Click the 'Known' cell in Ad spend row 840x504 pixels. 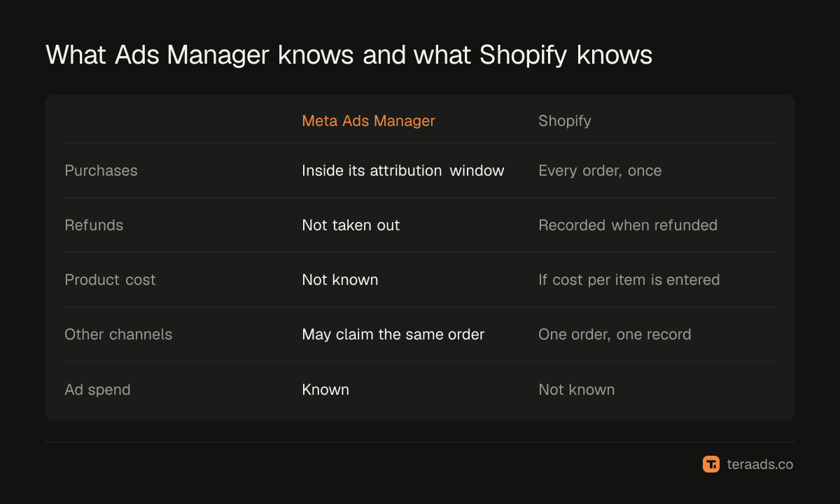325,390
